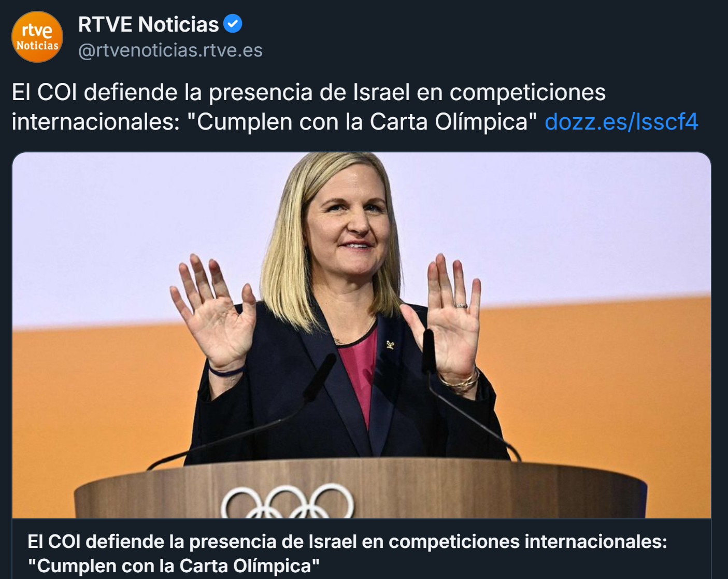
Task: Follow the dozz.es/lsscf4 short link
Action: tap(621, 122)
